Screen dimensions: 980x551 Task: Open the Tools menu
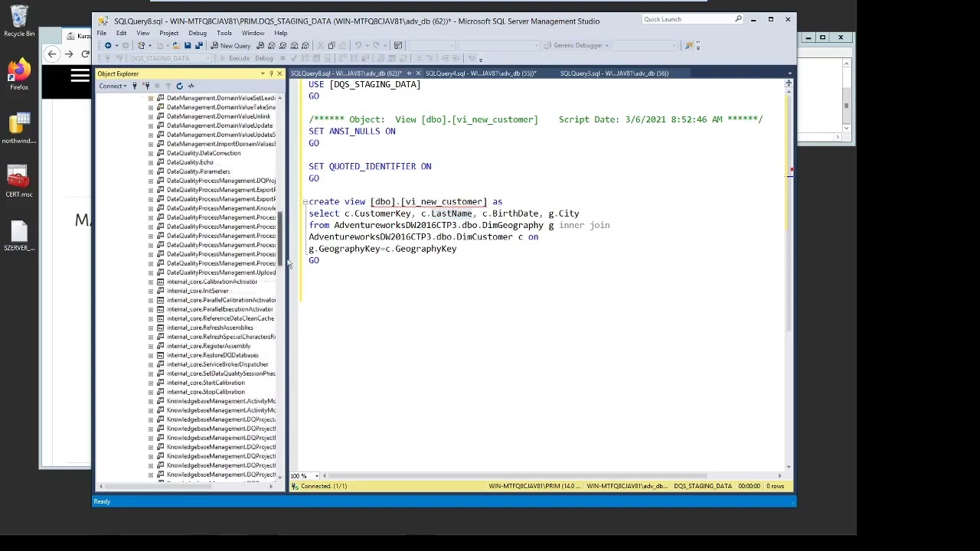point(224,33)
